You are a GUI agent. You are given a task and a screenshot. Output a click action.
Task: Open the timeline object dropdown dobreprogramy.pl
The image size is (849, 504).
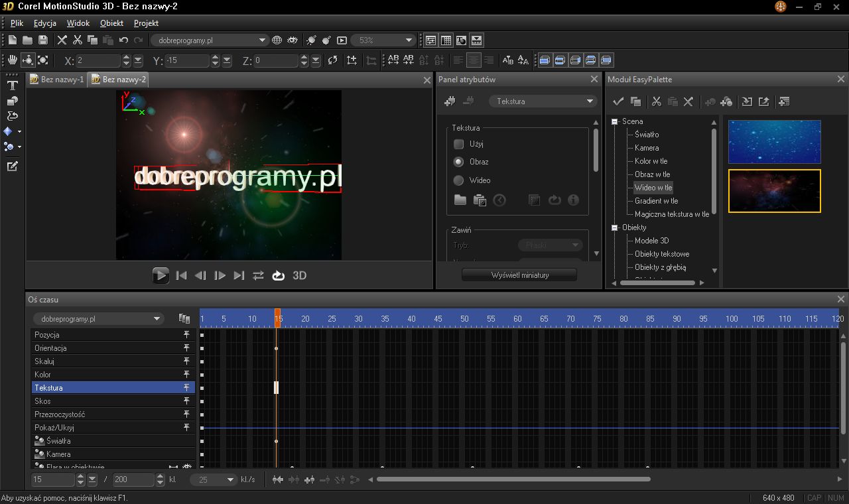[x=98, y=319]
